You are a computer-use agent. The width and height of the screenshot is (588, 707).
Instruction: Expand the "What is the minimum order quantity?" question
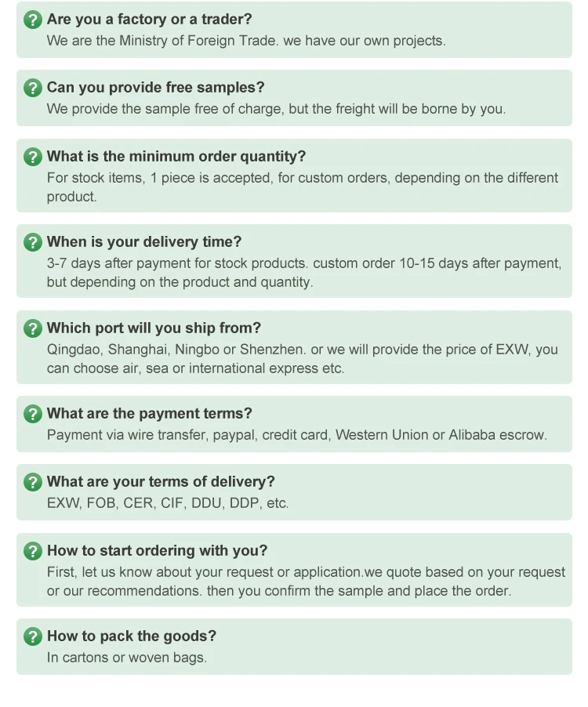[176, 157]
